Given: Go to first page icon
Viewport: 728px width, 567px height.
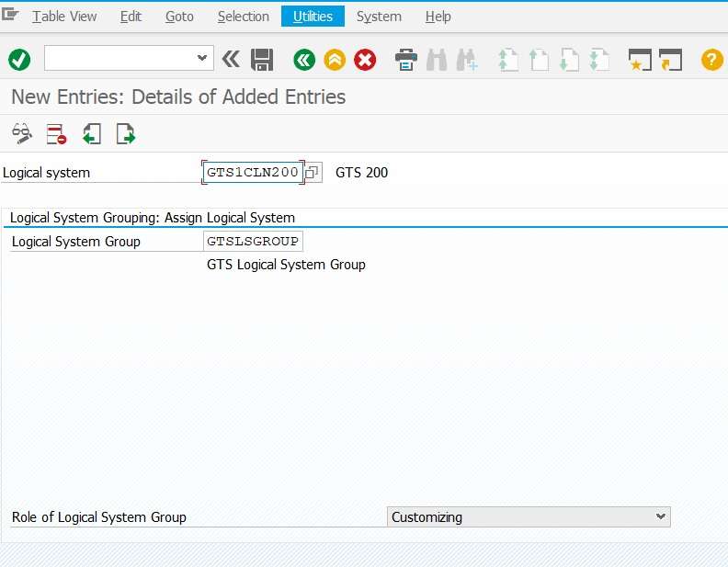Looking at the screenshot, I should click(x=508, y=60).
